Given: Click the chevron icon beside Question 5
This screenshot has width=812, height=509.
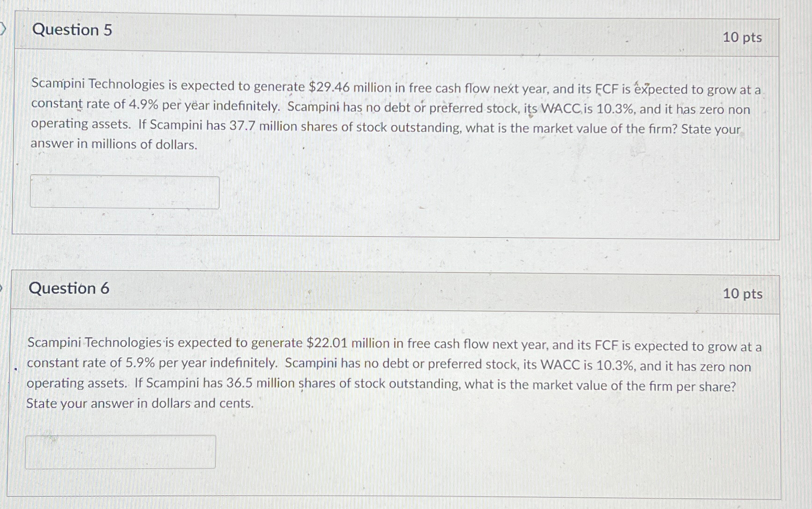Looking at the screenshot, I should tap(3, 28).
